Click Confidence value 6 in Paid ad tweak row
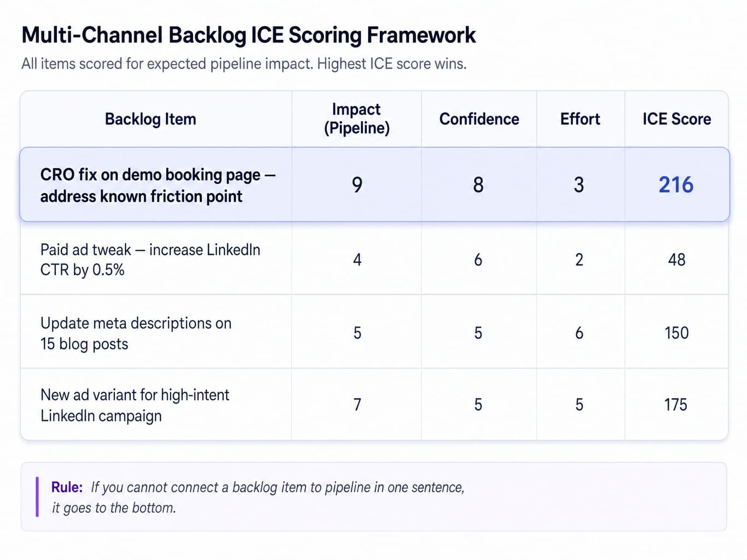The width and height of the screenshot is (747, 560). point(478,260)
